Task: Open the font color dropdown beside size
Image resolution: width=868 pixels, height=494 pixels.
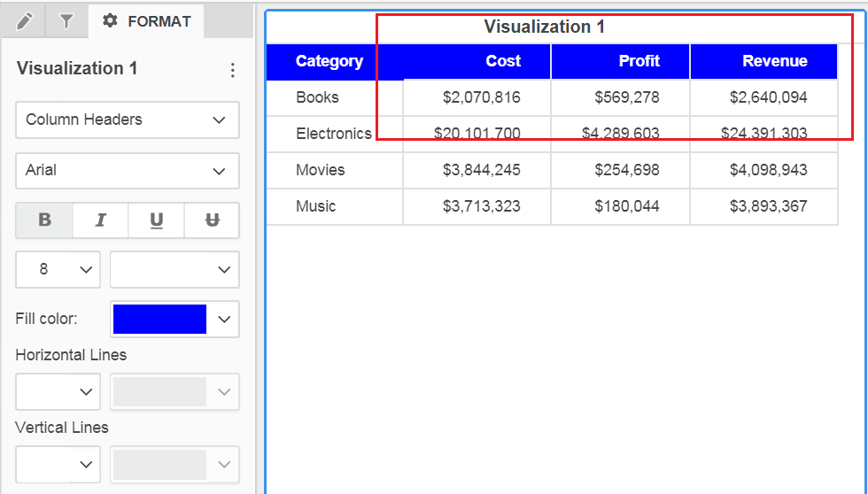Action: coord(174,269)
